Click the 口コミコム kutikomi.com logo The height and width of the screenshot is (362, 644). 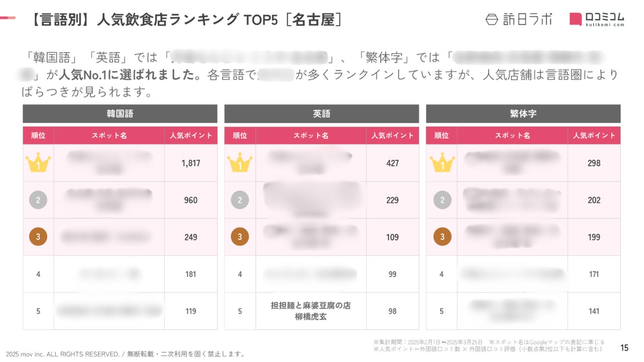(597, 19)
